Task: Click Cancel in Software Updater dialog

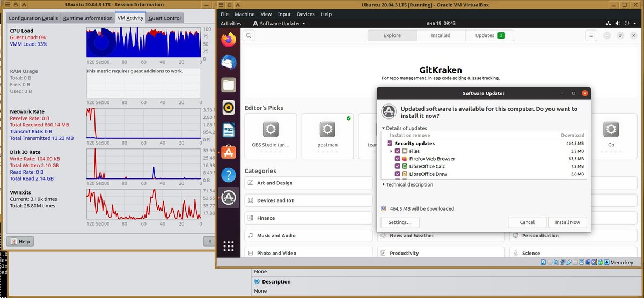Action: pyautogui.click(x=527, y=222)
